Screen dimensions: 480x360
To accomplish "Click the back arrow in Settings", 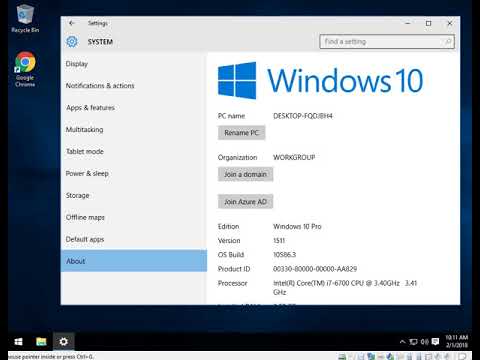I will (x=72, y=23).
